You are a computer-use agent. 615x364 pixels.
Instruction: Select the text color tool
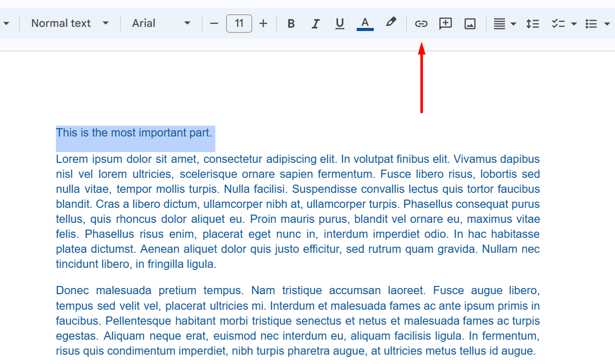click(364, 23)
